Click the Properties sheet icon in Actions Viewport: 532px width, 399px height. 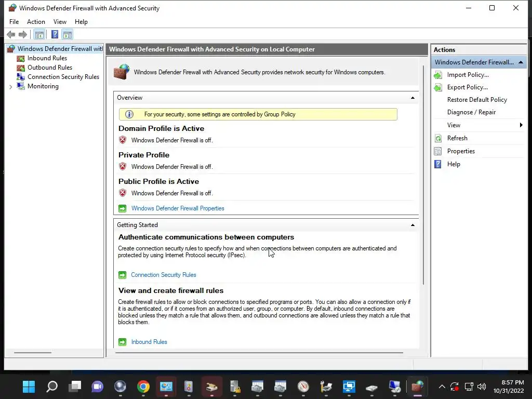pyautogui.click(x=438, y=151)
